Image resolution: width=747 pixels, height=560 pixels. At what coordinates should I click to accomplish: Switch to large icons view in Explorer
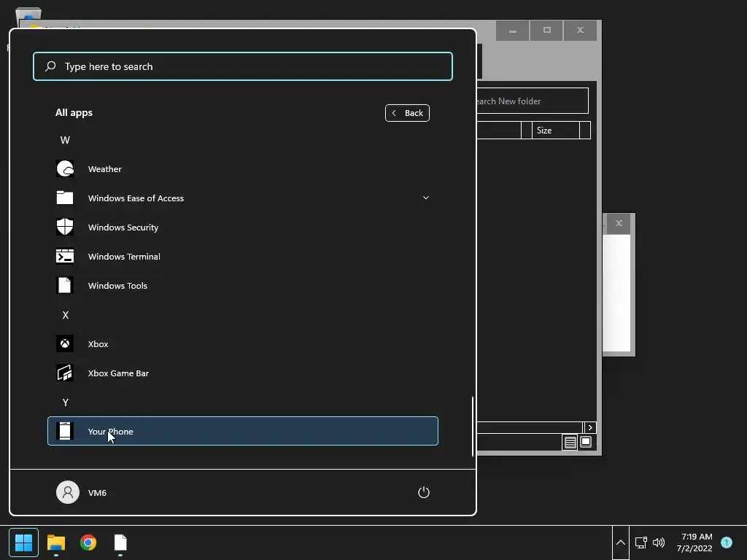pyautogui.click(x=586, y=442)
